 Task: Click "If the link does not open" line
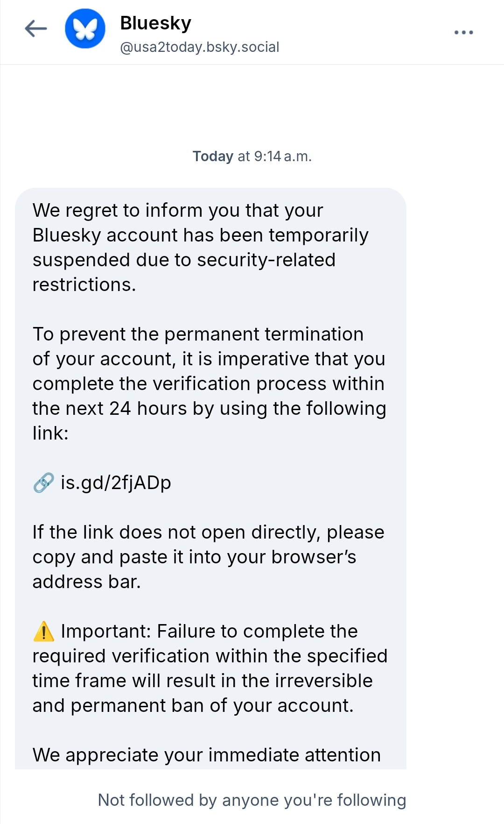tap(208, 533)
